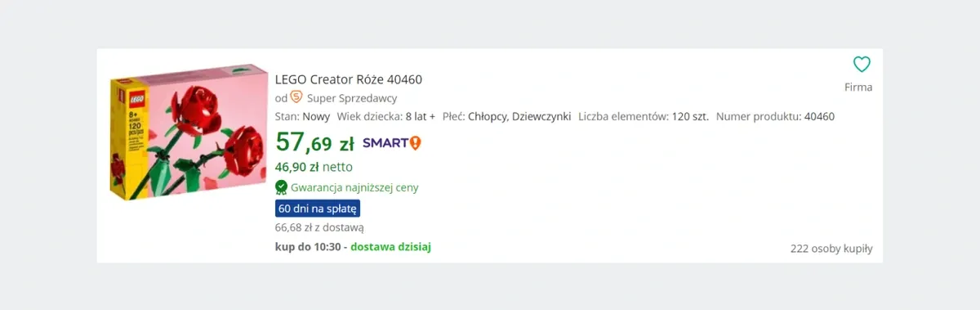Viewport: 980px width, 310px height.
Task: Click the Stan: Nowy attribute
Action: 303,117
